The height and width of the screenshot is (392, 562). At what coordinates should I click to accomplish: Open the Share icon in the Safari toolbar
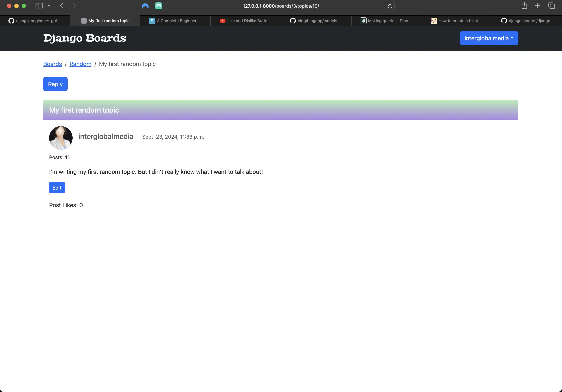tap(524, 5)
